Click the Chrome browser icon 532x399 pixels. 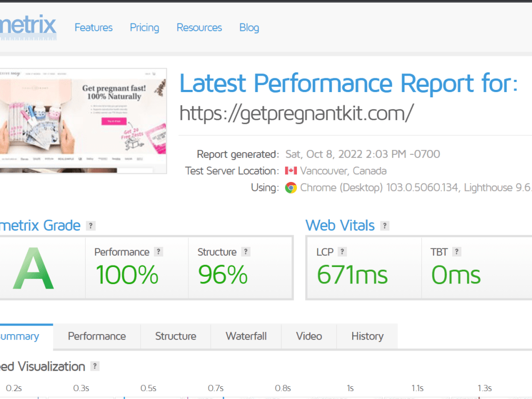click(x=291, y=187)
